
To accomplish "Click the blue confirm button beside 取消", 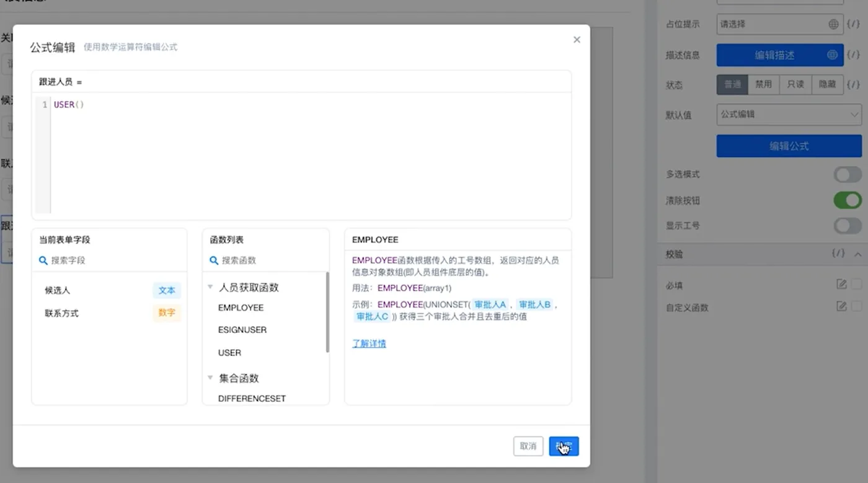I will [x=564, y=446].
